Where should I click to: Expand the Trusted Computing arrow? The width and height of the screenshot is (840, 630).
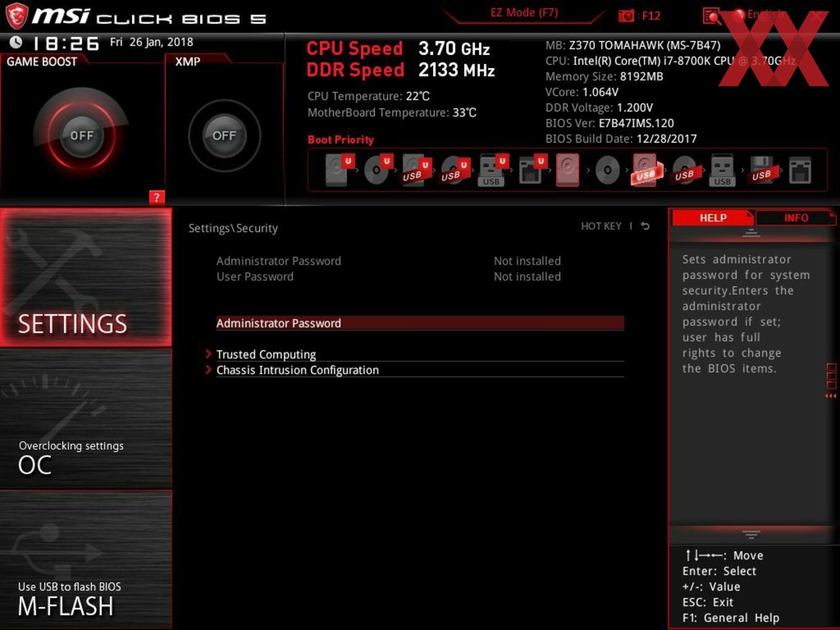click(209, 354)
